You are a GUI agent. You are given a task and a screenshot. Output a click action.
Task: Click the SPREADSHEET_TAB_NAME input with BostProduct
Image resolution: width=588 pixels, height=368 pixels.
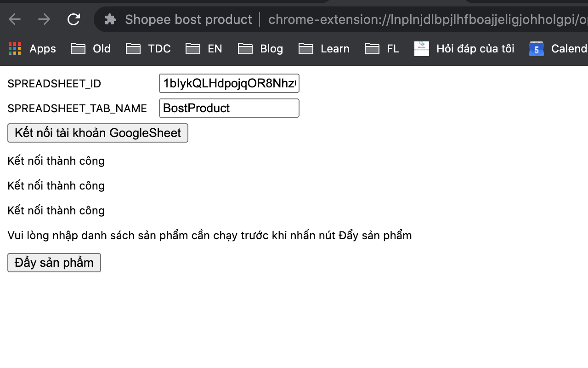229,108
